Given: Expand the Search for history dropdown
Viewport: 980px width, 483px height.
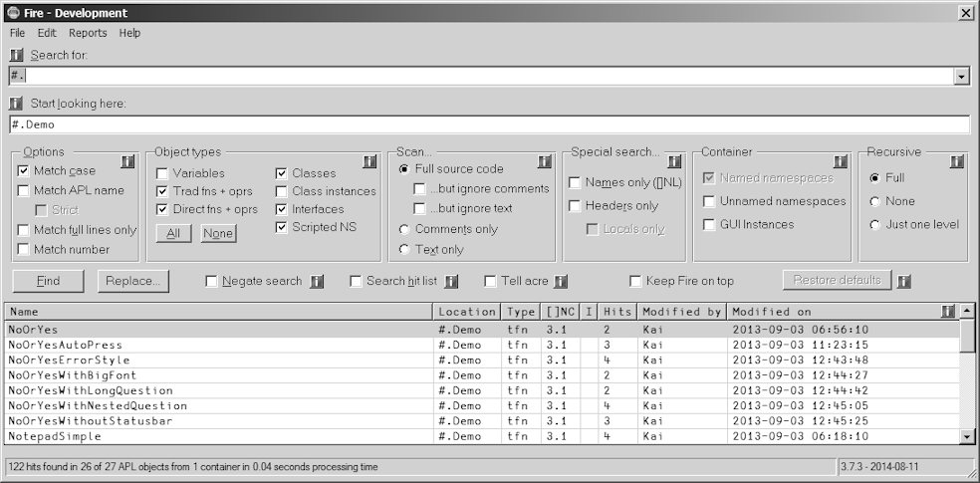Looking at the screenshot, I should [x=961, y=77].
